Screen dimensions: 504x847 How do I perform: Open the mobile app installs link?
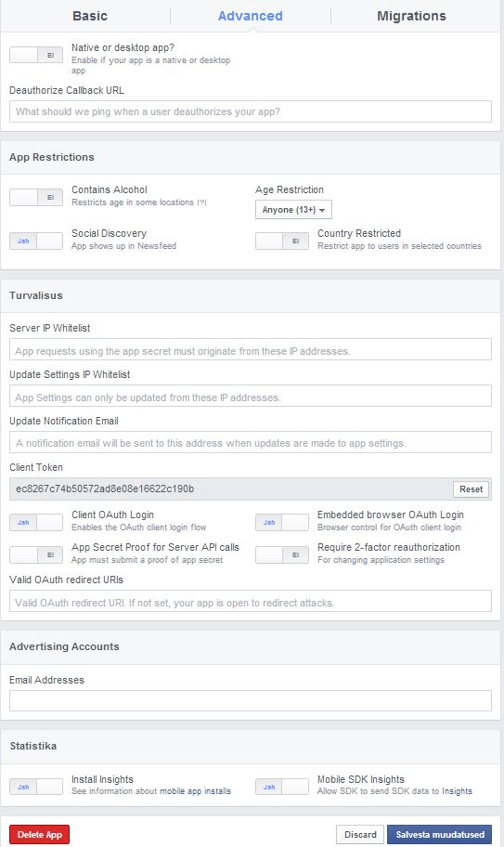[x=195, y=791]
